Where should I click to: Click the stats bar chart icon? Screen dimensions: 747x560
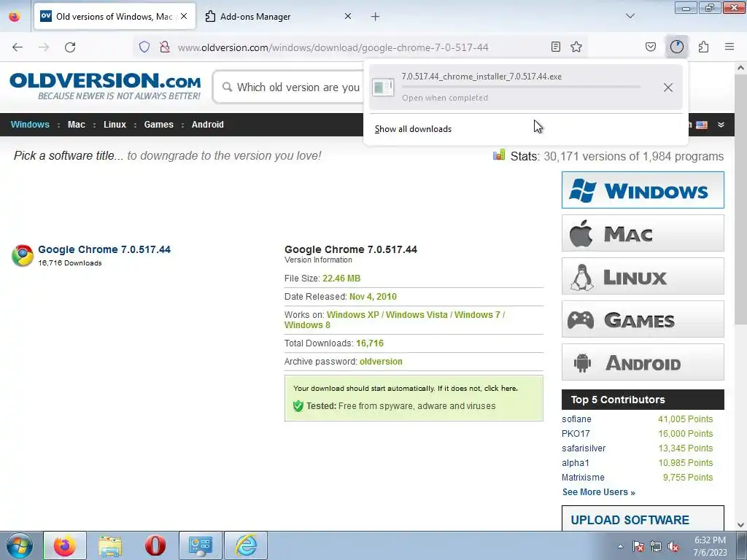(499, 155)
